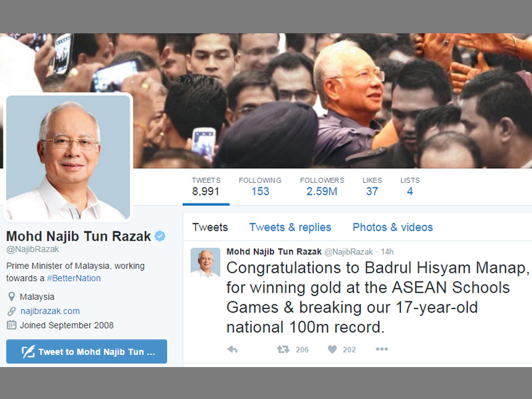
Task: Open the three-dot more options on tweet
Action: coord(382,348)
